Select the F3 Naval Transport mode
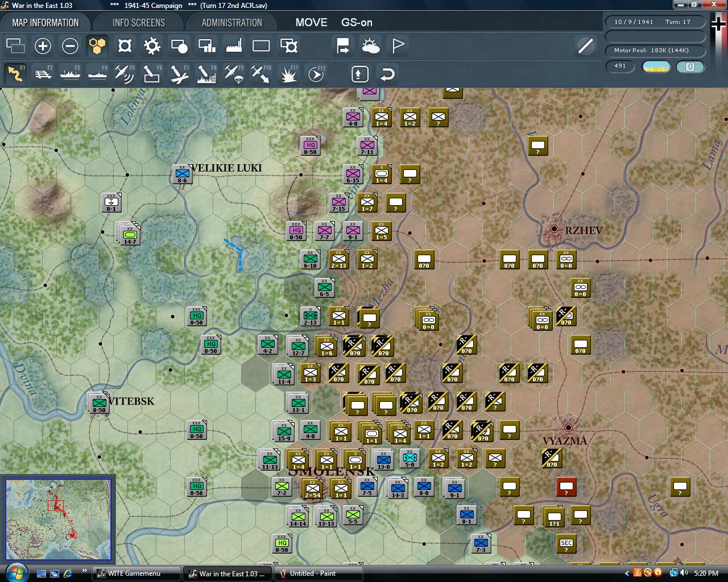The height and width of the screenshot is (582, 728). click(70, 74)
